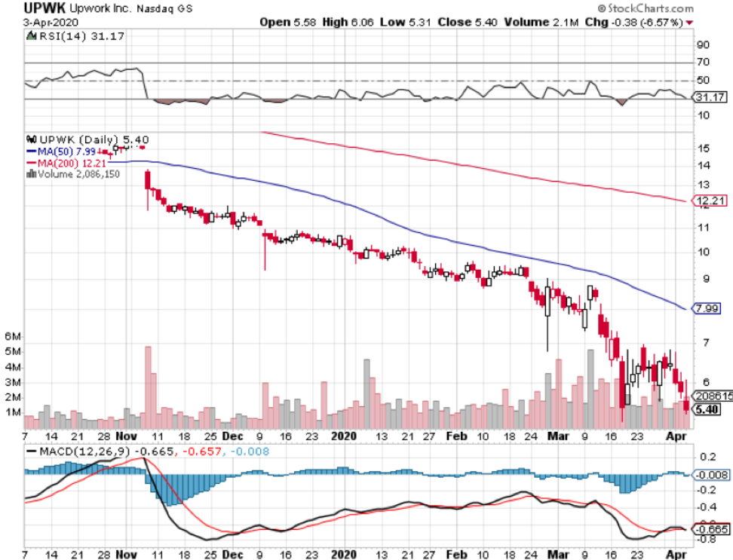This screenshot has height=560, width=733.
Task: Click the Nasdaq GS exchange label
Action: coord(164,9)
